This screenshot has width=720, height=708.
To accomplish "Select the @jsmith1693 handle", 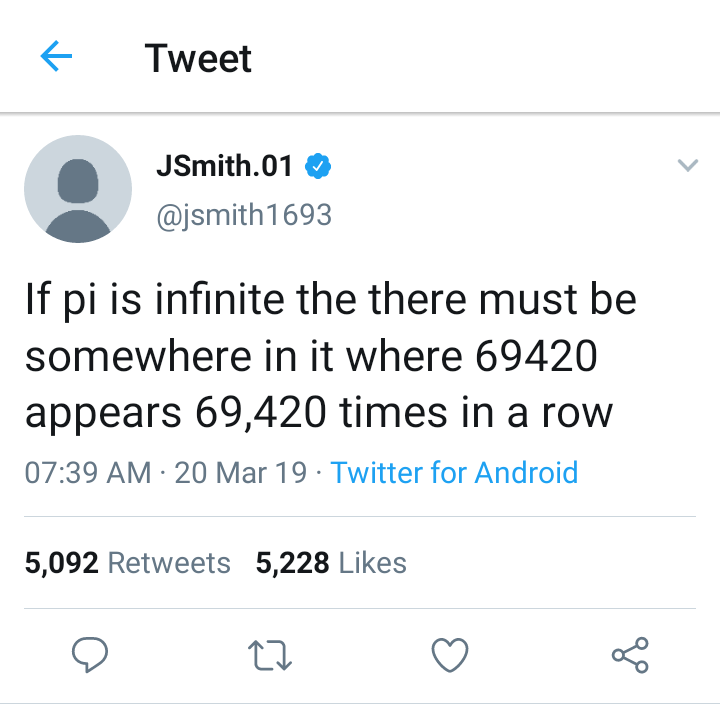I will tap(244, 215).
